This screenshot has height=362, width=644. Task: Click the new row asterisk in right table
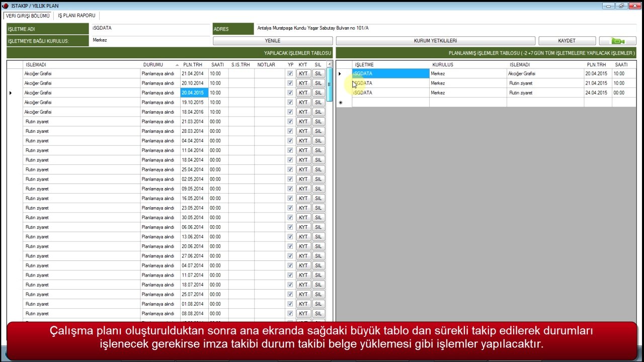[341, 103]
